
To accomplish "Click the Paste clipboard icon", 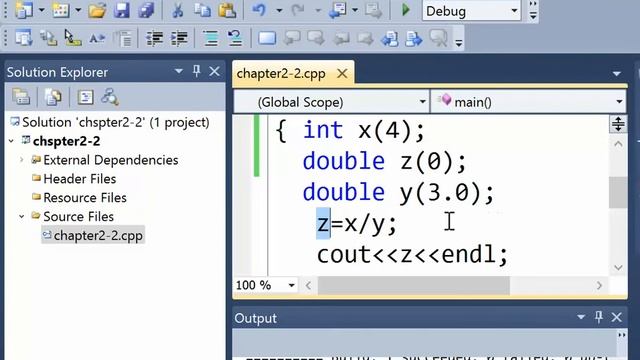I will click(227, 10).
